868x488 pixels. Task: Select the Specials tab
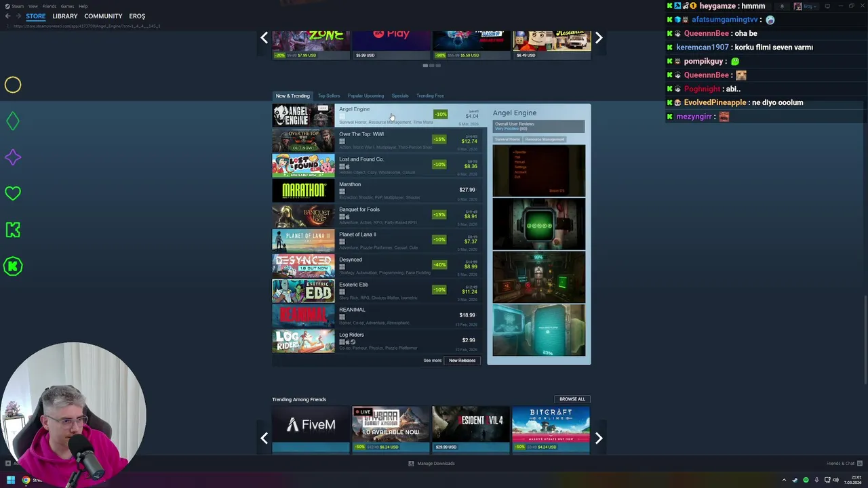click(400, 96)
